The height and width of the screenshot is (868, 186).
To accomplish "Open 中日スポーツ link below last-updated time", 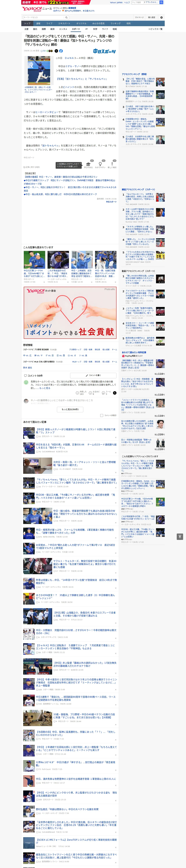I will tap(111, 202).
